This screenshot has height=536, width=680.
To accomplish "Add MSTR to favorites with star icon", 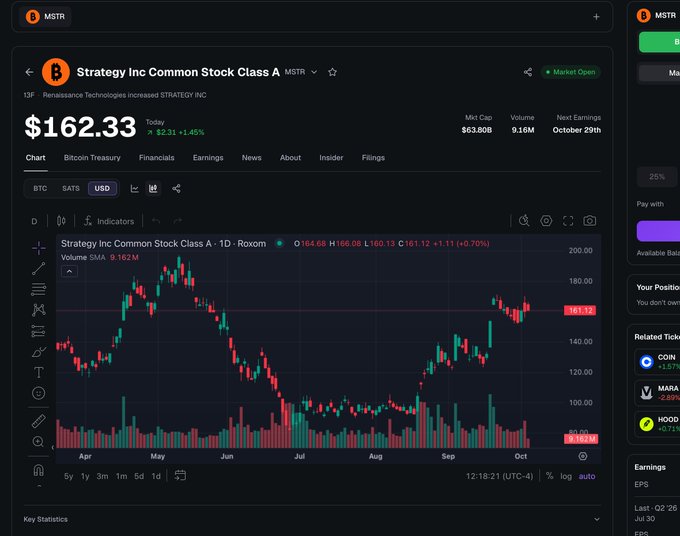I will pyautogui.click(x=332, y=72).
